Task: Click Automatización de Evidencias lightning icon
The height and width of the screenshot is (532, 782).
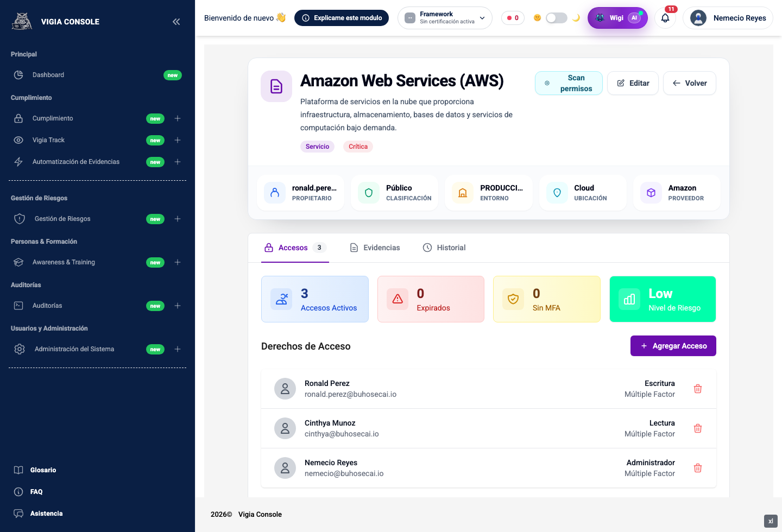Action: coord(18,162)
